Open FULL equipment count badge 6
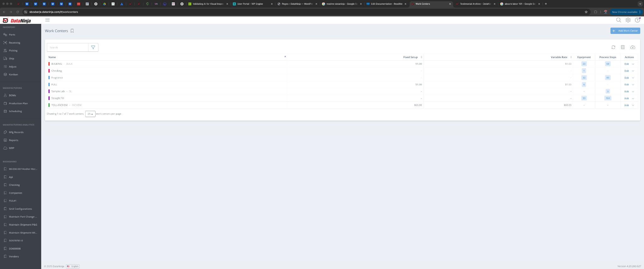 [x=584, y=84]
